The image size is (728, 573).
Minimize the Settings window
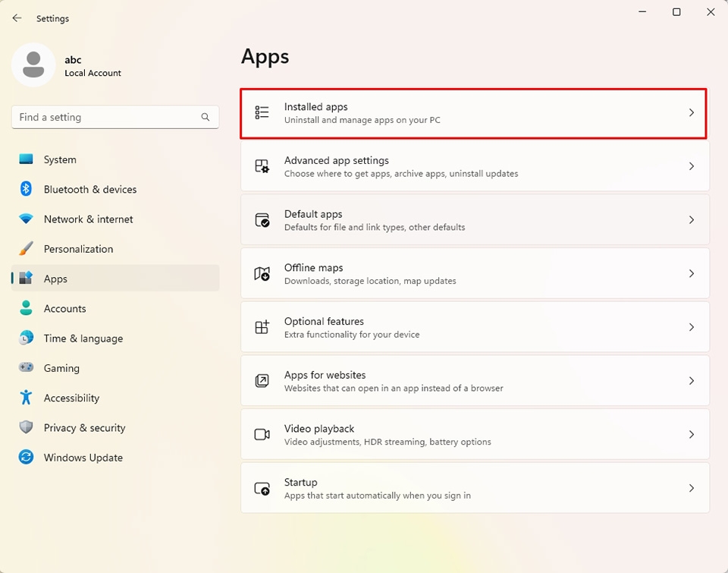pos(642,11)
